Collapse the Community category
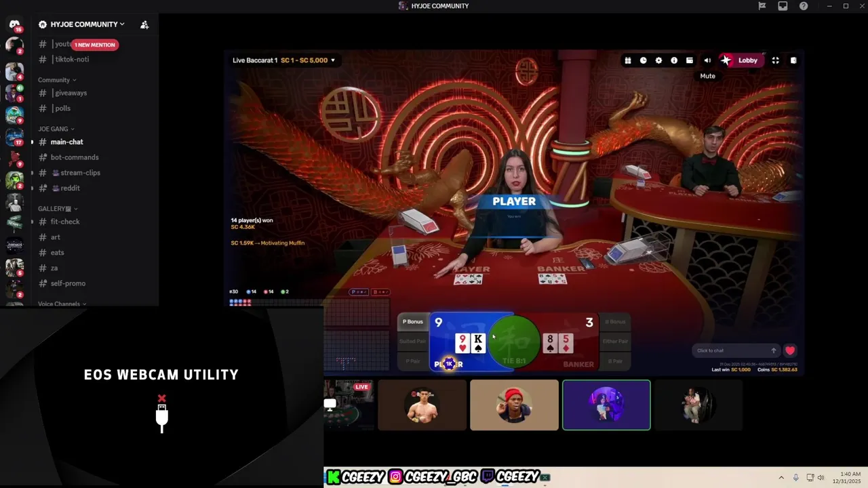Screen dimensions: 868x488 click(57, 80)
